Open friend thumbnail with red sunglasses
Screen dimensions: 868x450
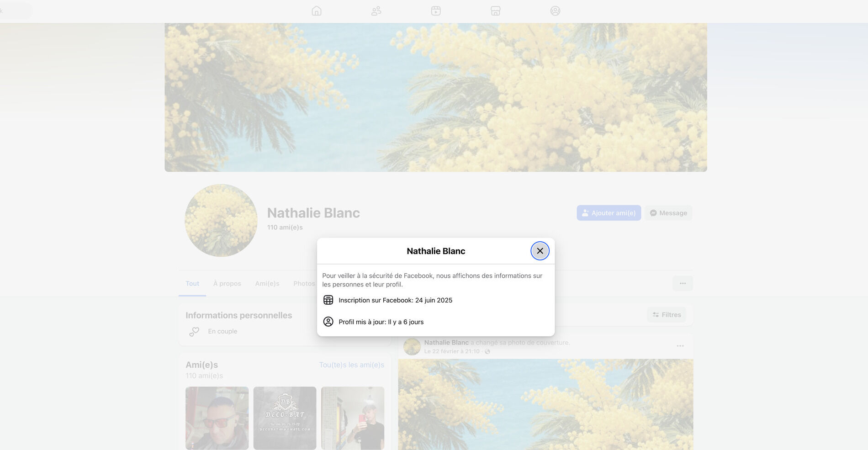pyautogui.click(x=217, y=418)
